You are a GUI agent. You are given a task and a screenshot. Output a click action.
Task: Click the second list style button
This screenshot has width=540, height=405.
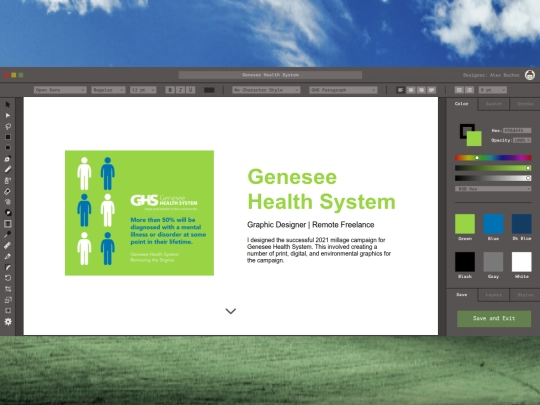pyautogui.click(x=469, y=90)
